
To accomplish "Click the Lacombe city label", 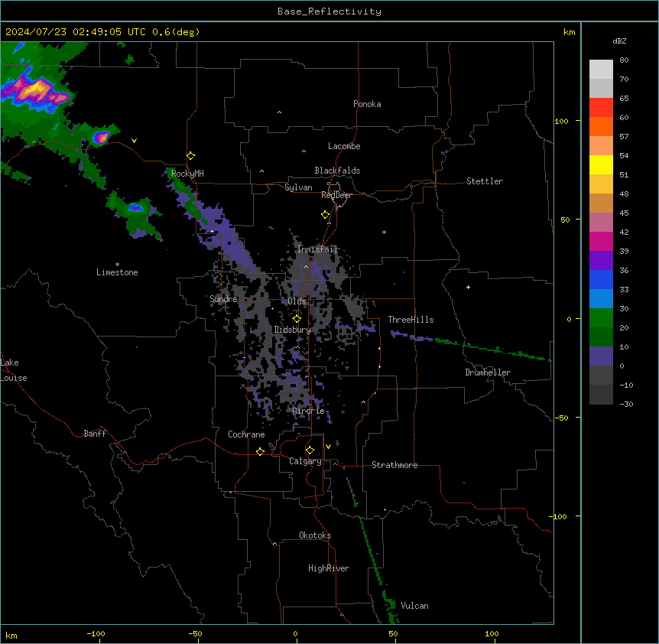I will [344, 146].
